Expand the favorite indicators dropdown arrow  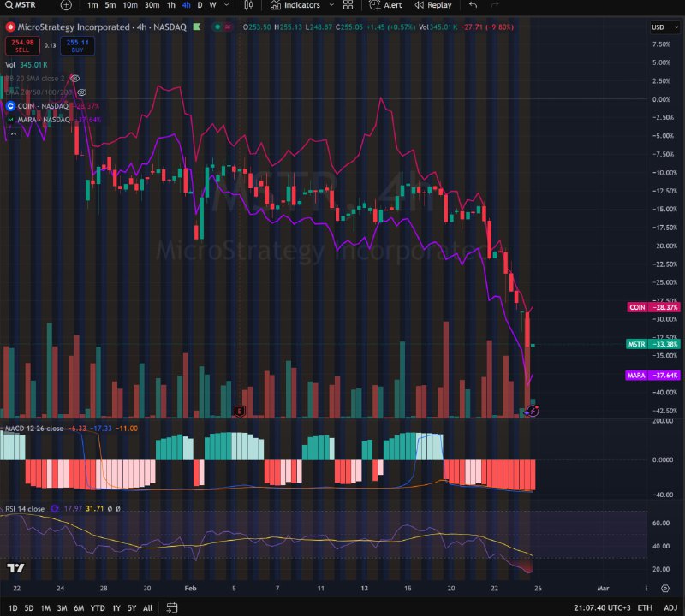(331, 5)
